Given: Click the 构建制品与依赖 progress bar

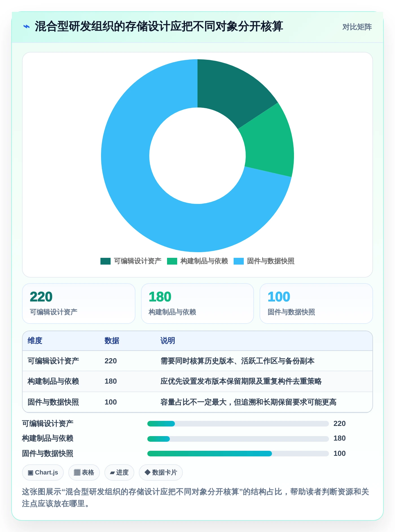Looking at the screenshot, I should pyautogui.click(x=238, y=439).
